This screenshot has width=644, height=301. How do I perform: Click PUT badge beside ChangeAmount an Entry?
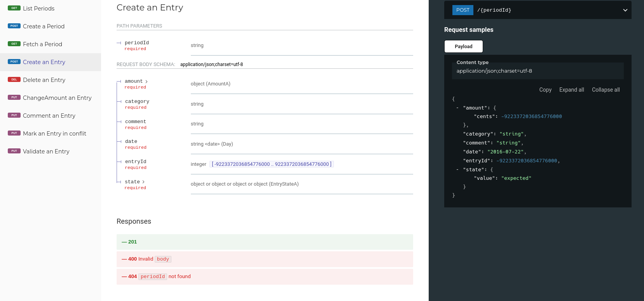14,97
